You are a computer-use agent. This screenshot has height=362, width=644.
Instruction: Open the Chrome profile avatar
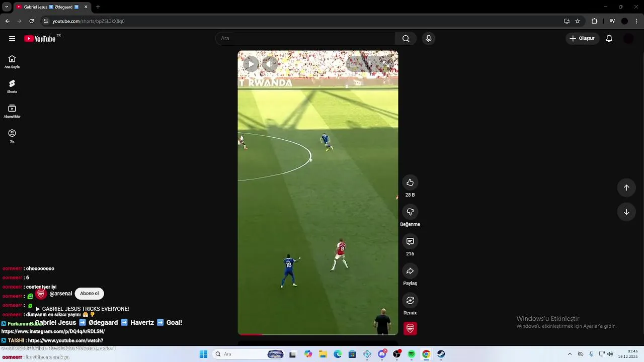coord(624,21)
